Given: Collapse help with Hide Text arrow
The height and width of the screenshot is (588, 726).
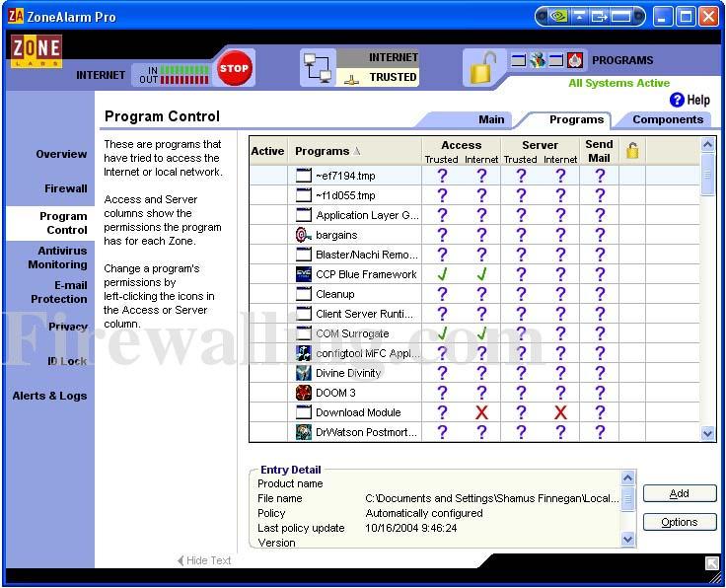Looking at the screenshot, I should 181,560.
